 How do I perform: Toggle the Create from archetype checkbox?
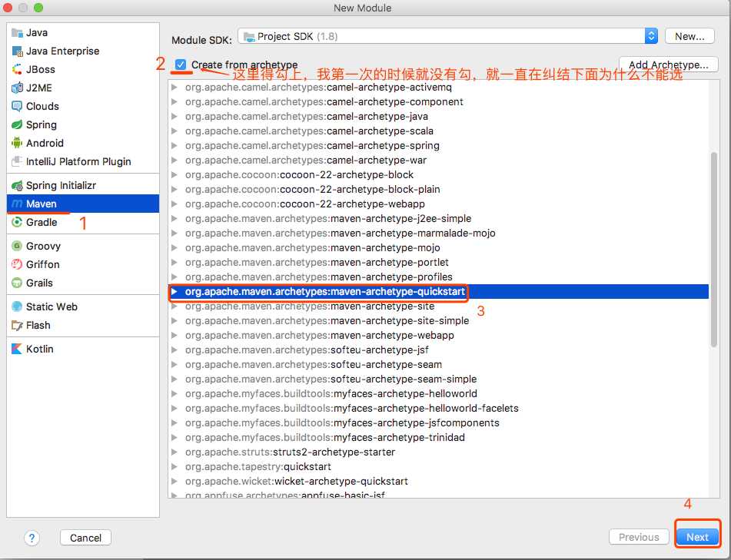pos(181,65)
